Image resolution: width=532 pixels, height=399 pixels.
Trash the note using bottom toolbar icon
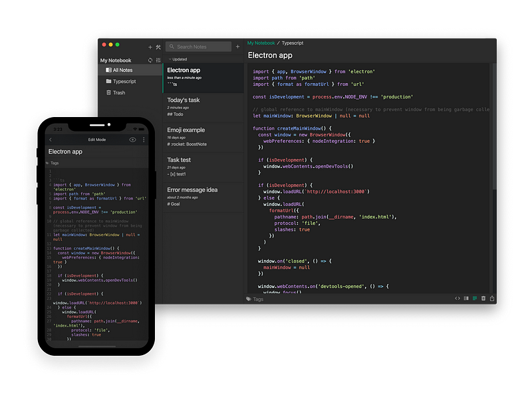click(x=483, y=298)
